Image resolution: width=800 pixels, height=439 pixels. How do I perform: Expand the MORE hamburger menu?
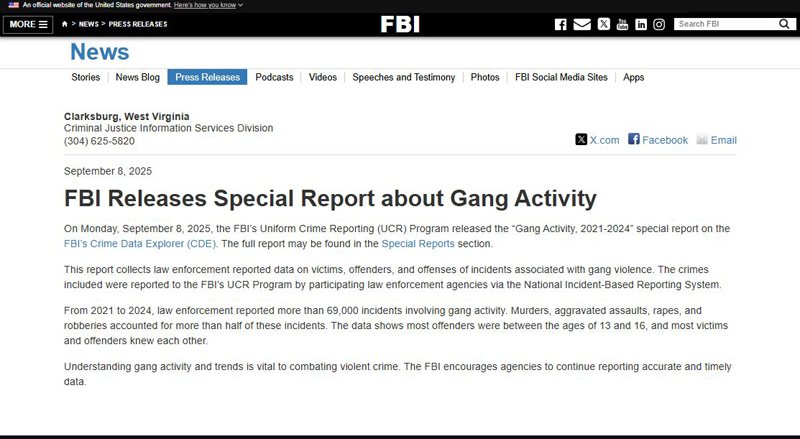coord(28,25)
